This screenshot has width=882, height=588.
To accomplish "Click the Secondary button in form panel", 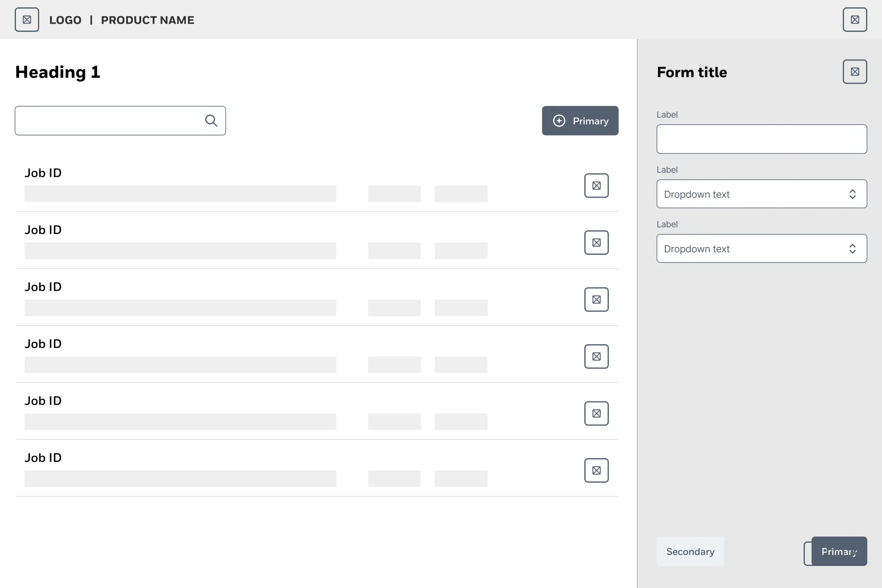I will (690, 550).
